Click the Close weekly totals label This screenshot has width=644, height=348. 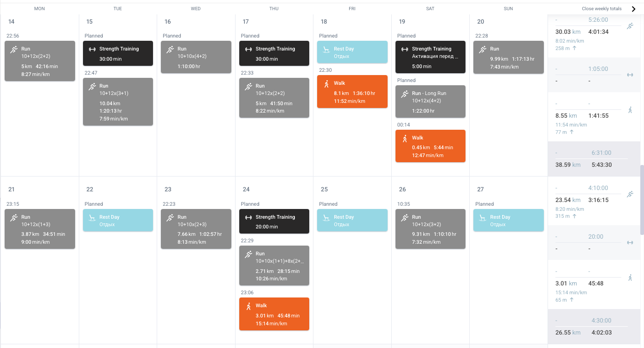coord(601,9)
